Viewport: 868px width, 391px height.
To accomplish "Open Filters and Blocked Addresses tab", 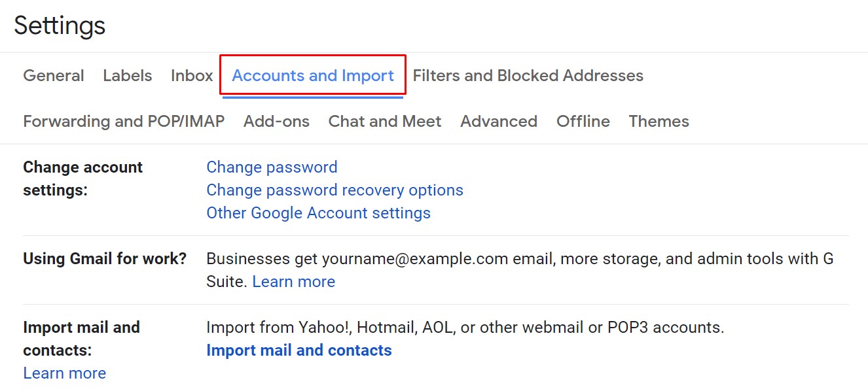I will click(x=528, y=76).
